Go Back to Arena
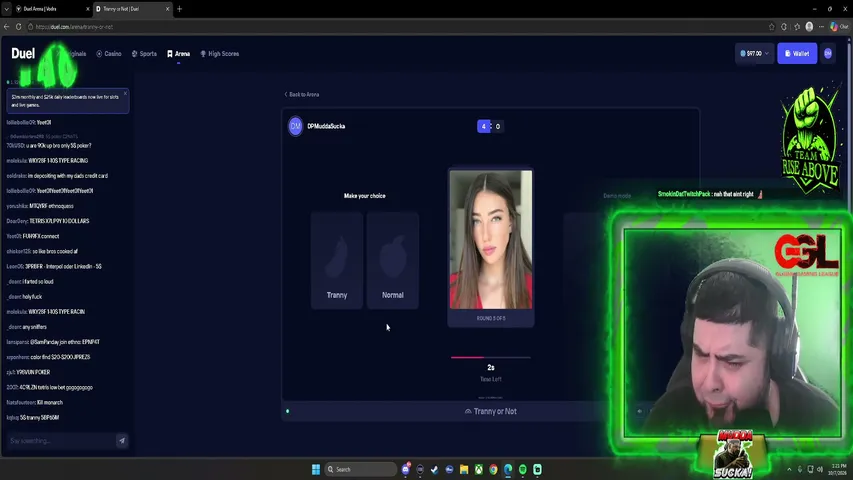The height and width of the screenshot is (480, 853). coord(302,94)
